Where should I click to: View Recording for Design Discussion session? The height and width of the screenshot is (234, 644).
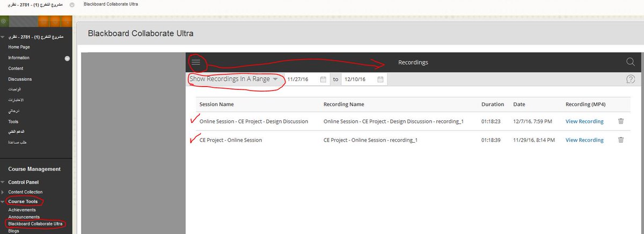tap(584, 121)
